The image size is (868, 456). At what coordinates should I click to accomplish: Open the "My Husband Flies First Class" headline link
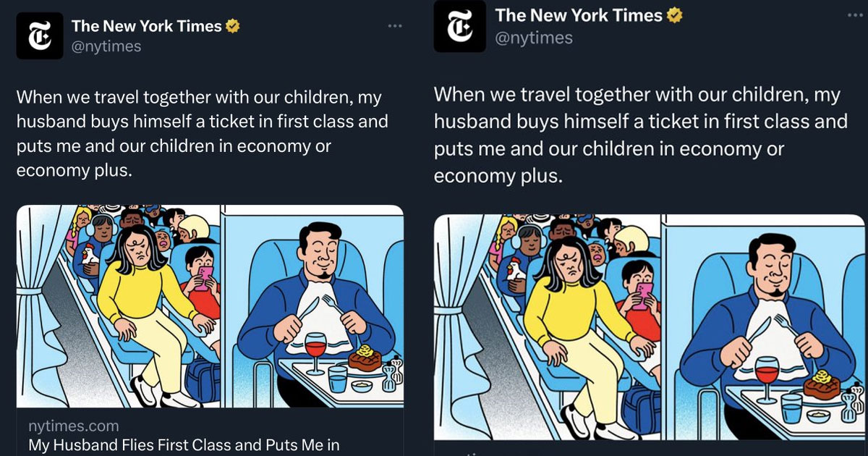[184, 445]
